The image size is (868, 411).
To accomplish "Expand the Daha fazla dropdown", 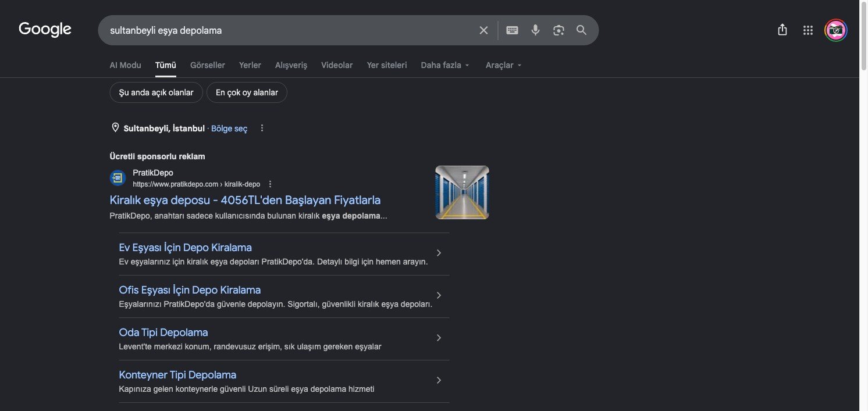I will (x=445, y=65).
